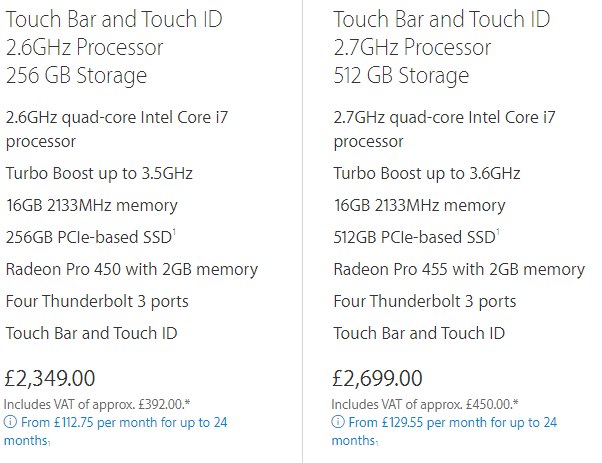Click 2.6GHz quad-core Intel Core i7 text
The image size is (602, 463).
[x=117, y=117]
